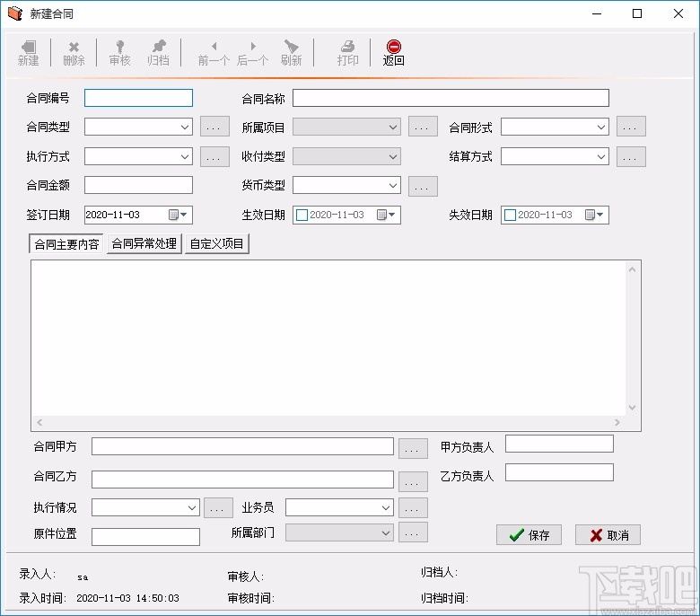Screen dimensions: 700x616
Task: Enable the 生效日期 checkbox
Action: click(x=302, y=215)
